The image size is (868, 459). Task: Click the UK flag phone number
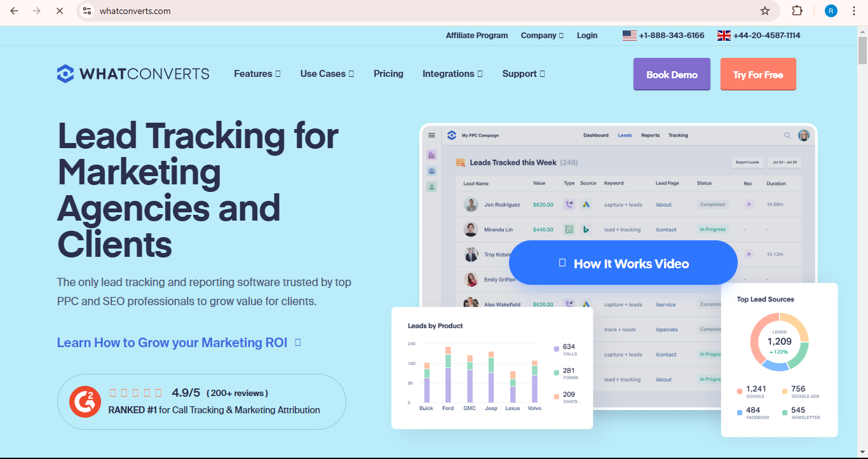click(x=759, y=36)
